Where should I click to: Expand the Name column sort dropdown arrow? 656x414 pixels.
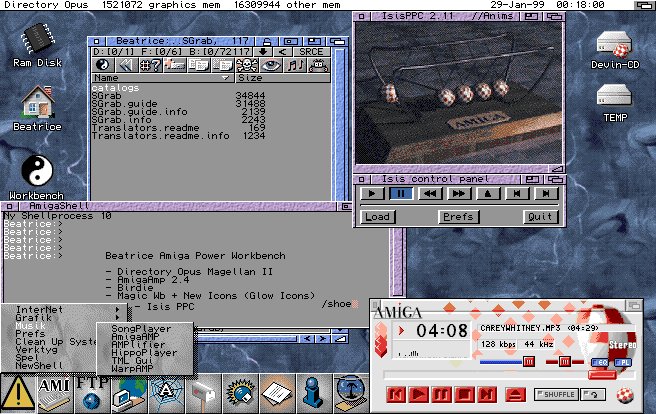(226, 77)
